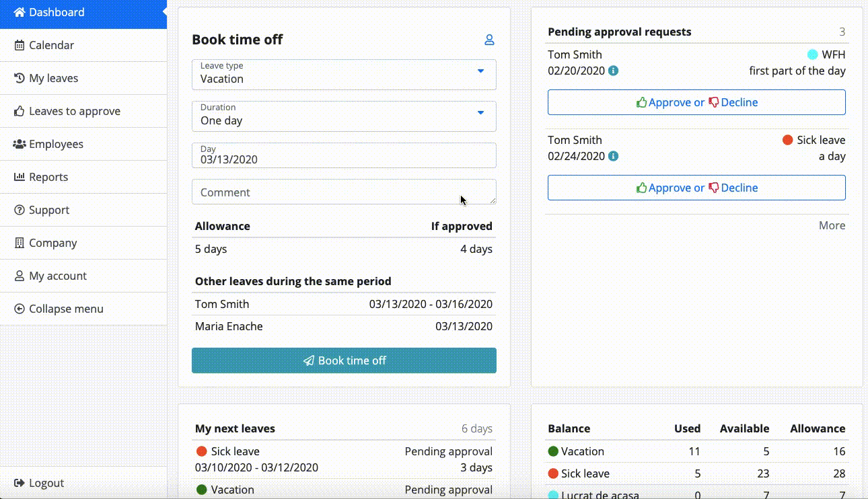Click the cyan WFH color dot
The height and width of the screenshot is (499, 868).
812,54
